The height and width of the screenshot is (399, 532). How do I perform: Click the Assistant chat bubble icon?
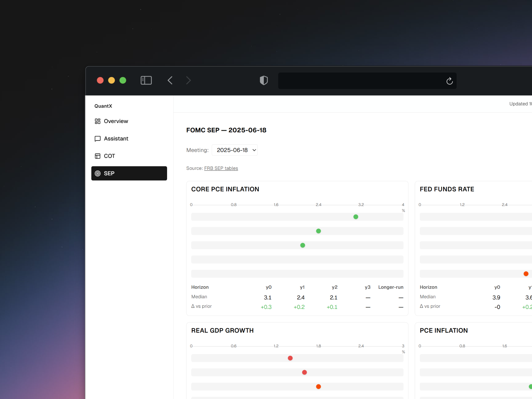pyautogui.click(x=98, y=139)
